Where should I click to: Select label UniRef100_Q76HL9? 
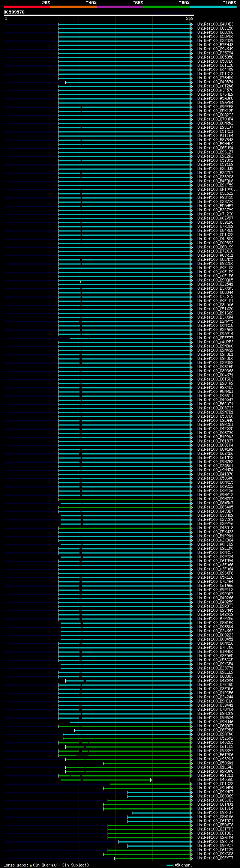pyautogui.click(x=215, y=95)
